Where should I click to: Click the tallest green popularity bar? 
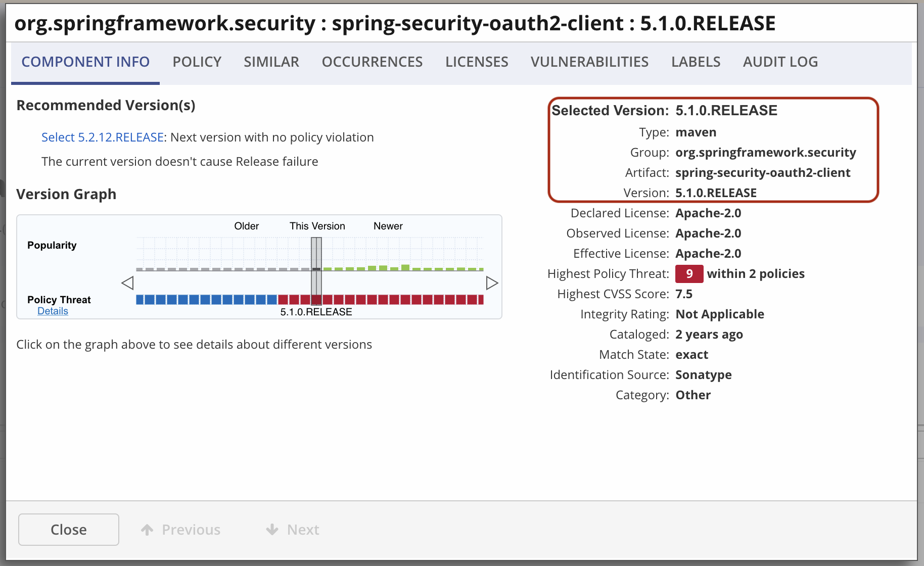pyautogui.click(x=405, y=267)
